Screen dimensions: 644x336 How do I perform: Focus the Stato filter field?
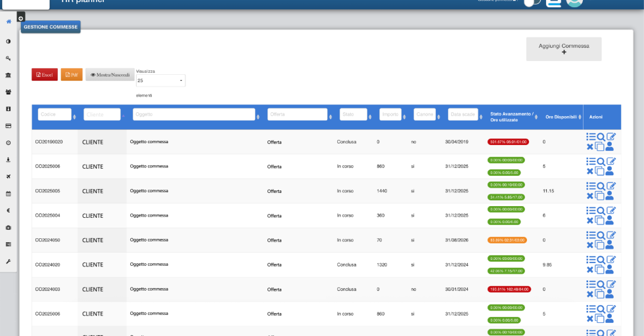click(x=354, y=114)
